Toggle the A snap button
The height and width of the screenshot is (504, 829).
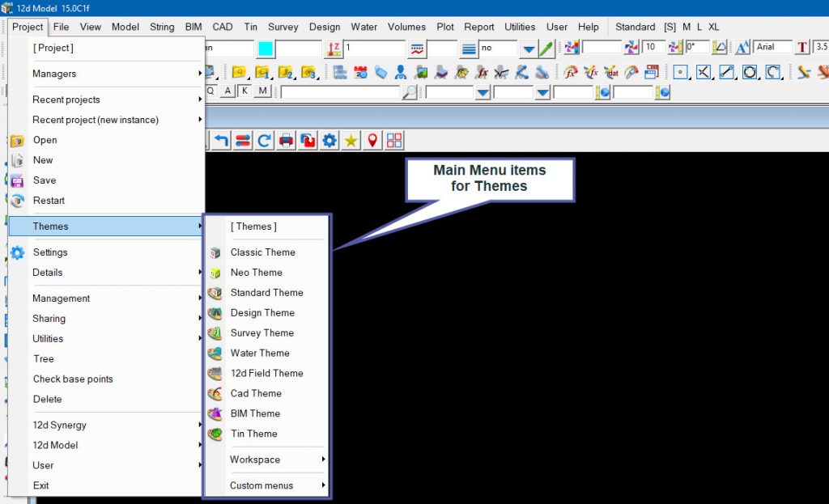tap(228, 91)
